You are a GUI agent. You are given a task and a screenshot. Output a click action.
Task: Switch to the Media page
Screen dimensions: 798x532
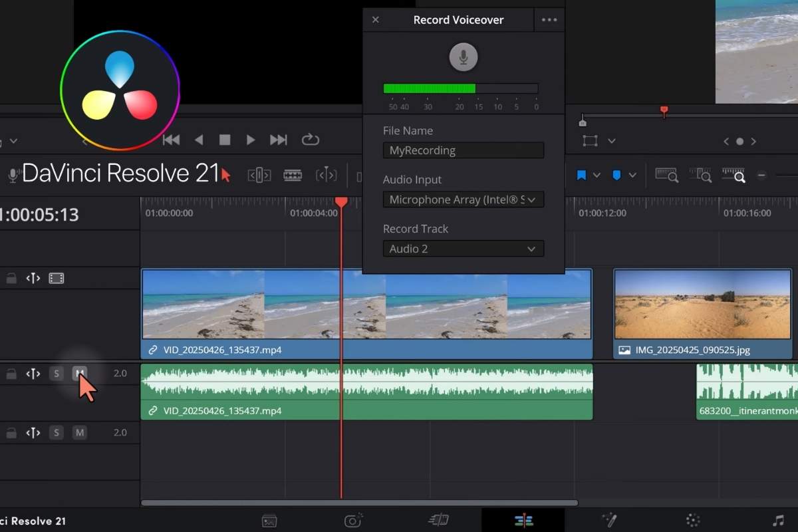269,521
